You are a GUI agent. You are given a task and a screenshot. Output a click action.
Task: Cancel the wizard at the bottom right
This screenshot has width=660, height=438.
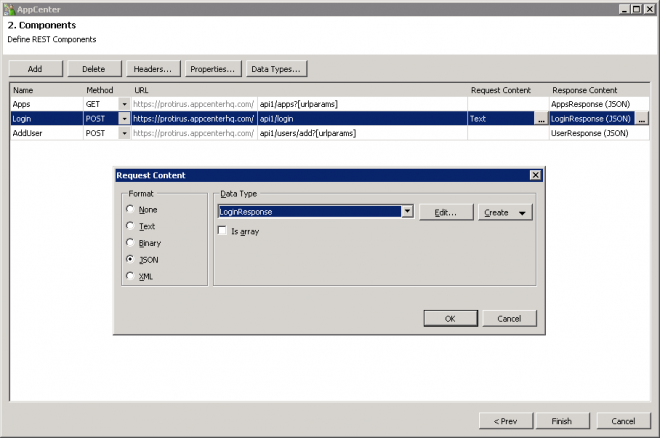623,421
